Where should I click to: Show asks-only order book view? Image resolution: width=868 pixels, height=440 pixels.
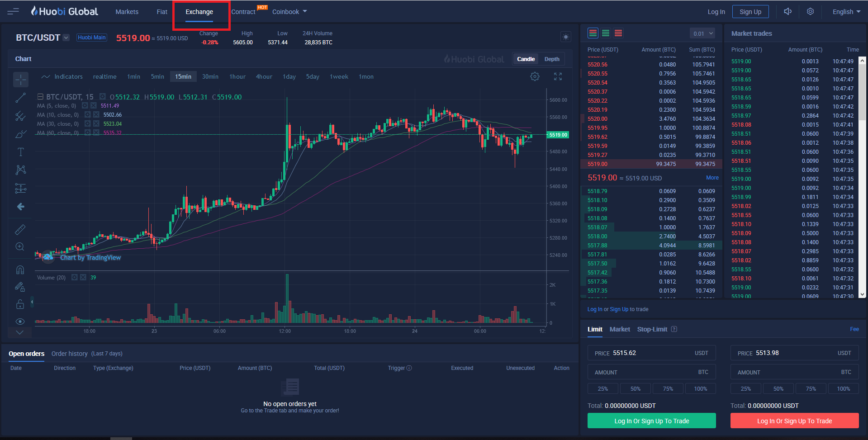tap(618, 33)
